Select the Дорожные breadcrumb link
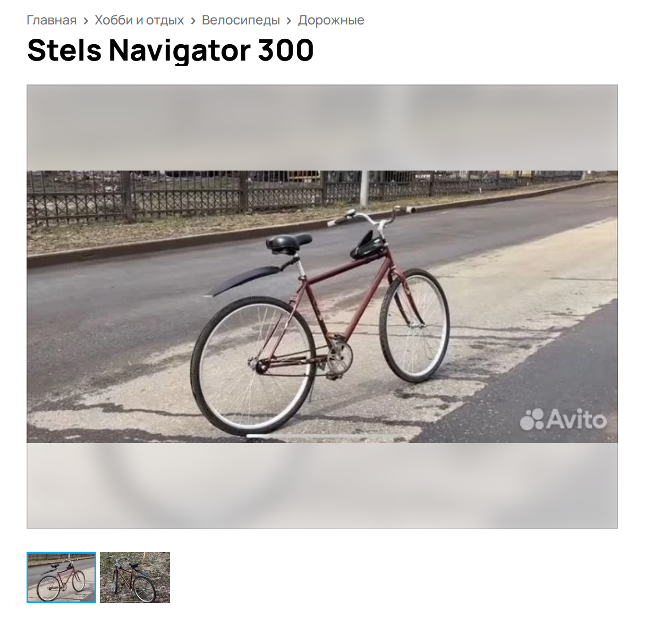The image size is (662, 644). 331,20
